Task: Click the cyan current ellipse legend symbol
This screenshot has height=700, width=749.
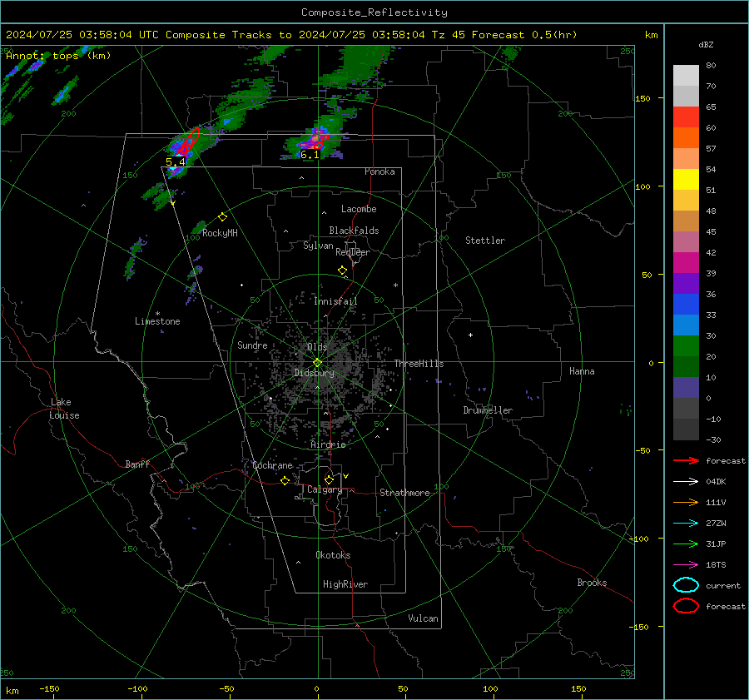Action: pyautogui.click(x=686, y=585)
